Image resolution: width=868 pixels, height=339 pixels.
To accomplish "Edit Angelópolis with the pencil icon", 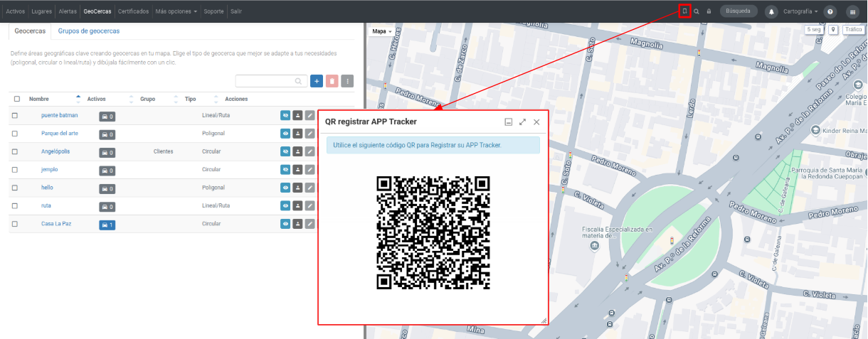I will click(x=309, y=151).
